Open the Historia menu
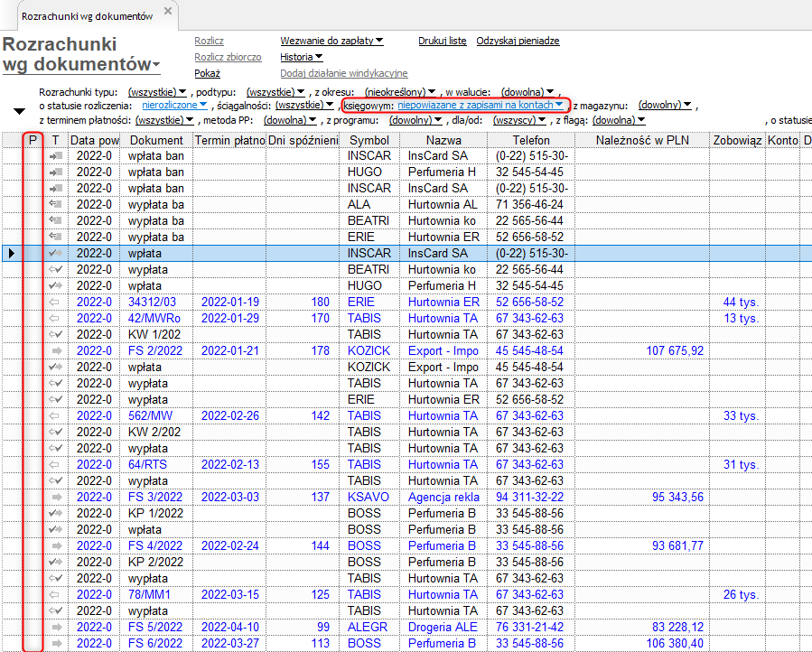The height and width of the screenshot is (652, 812). pos(302,57)
